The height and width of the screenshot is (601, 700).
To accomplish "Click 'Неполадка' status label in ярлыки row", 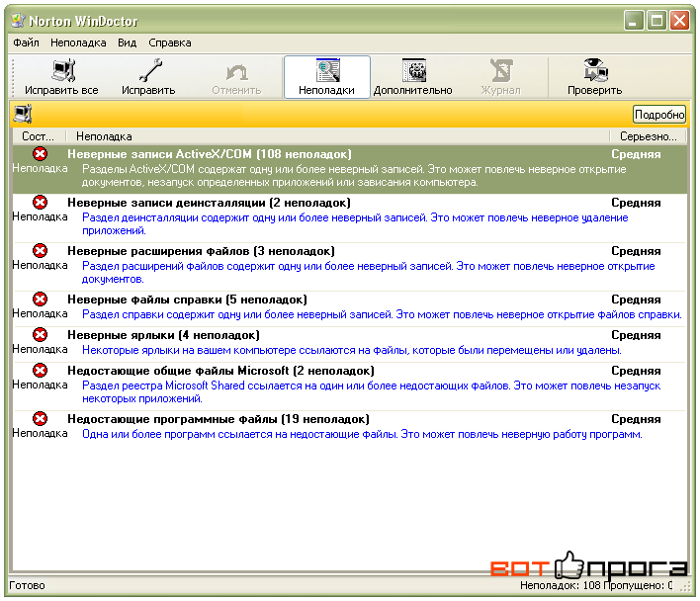I will click(x=40, y=349).
